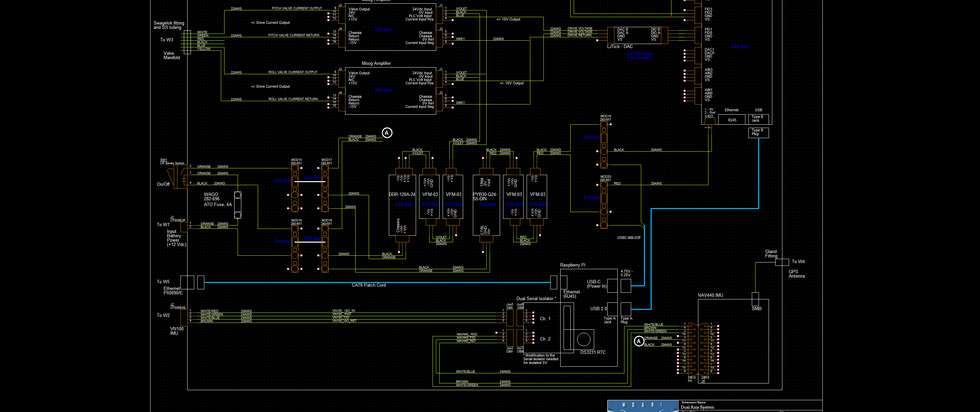980x412 pixels.
Task: Select "PITCH VALVE CURRENT RETURN" wire label
Action: pos(294,35)
